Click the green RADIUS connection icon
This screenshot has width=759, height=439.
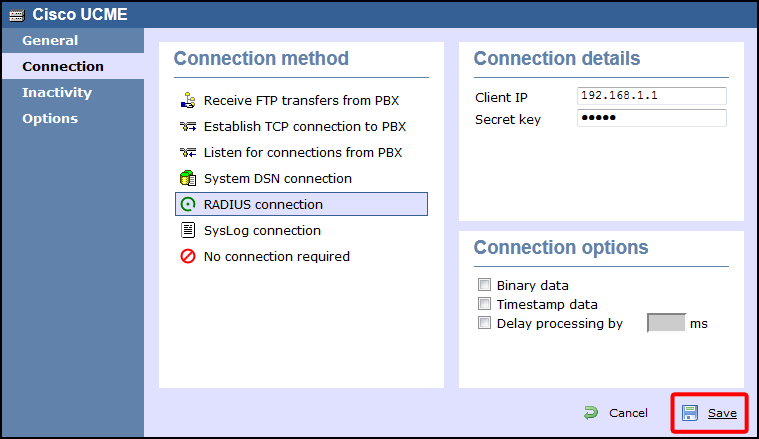pos(188,204)
